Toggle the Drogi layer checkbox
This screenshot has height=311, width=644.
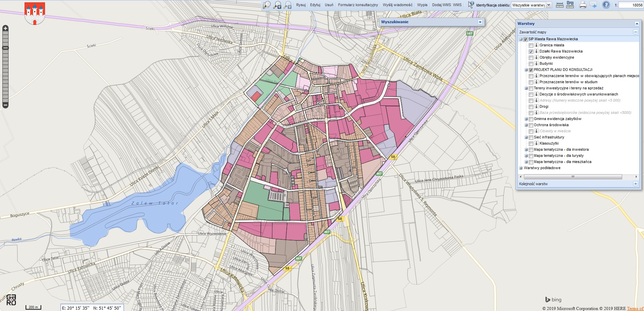[x=531, y=107]
